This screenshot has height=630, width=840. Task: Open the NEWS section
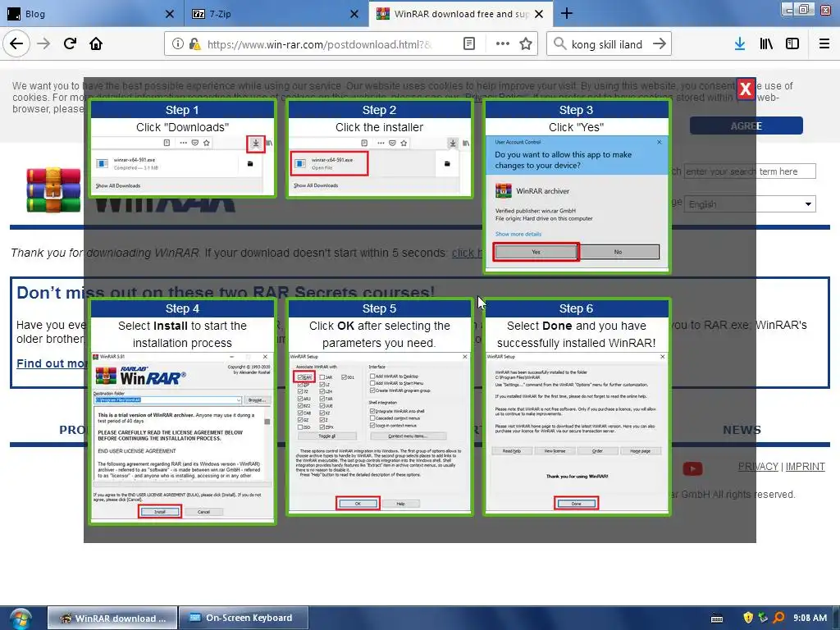(742, 430)
